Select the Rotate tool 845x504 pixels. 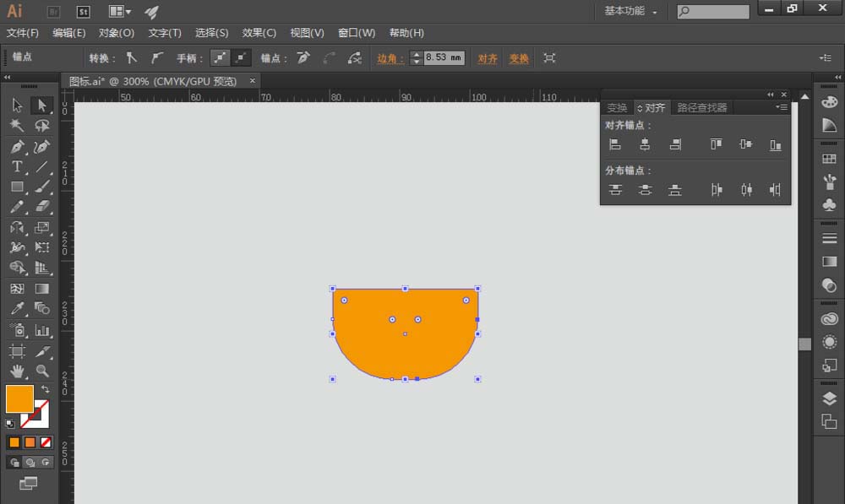tap(17, 227)
